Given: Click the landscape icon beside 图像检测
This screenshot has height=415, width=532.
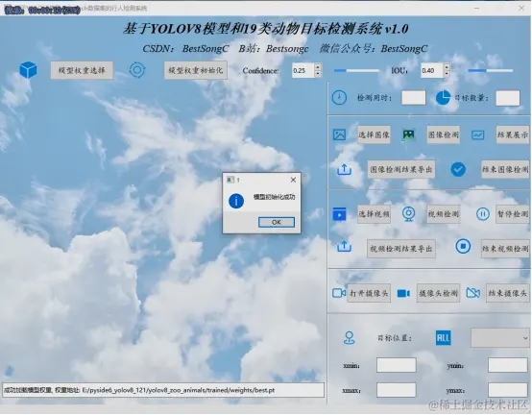Looking at the screenshot, I should click(x=408, y=134).
